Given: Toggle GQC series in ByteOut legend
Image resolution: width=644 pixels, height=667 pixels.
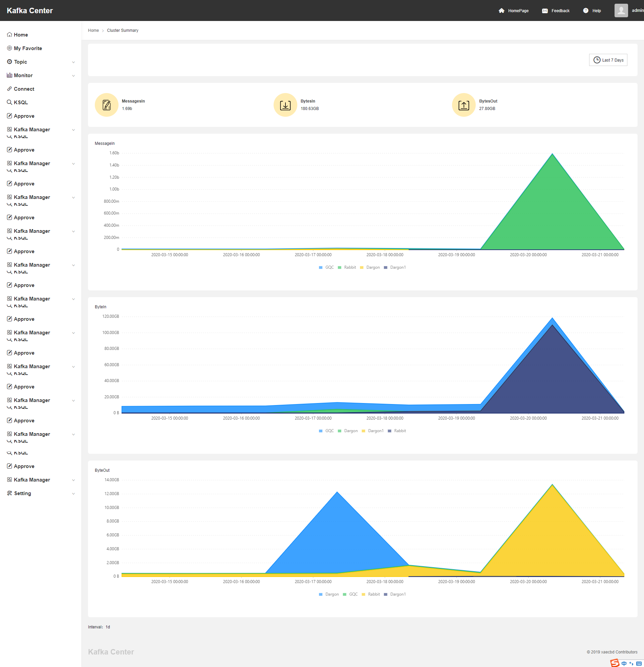Looking at the screenshot, I should click(350, 594).
